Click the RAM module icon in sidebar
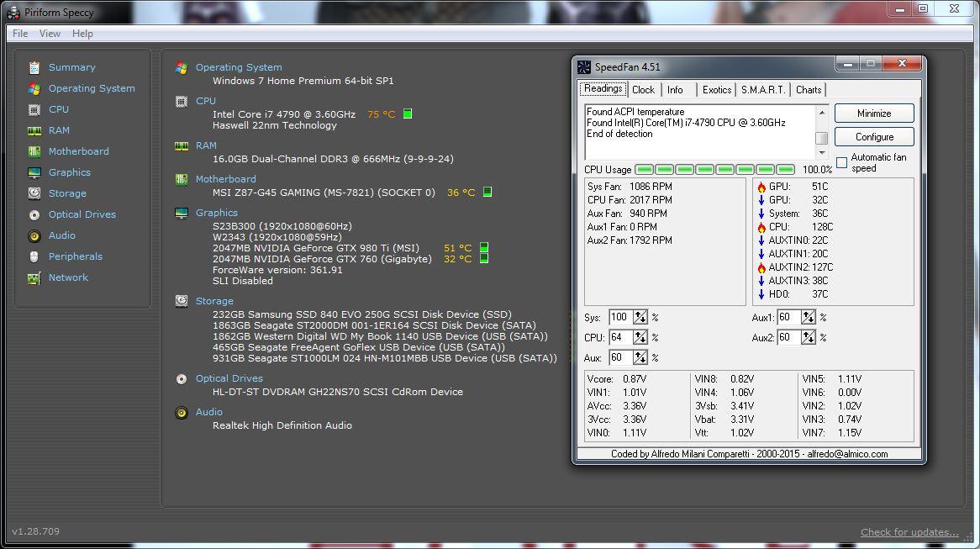This screenshot has width=980, height=549. (x=34, y=130)
